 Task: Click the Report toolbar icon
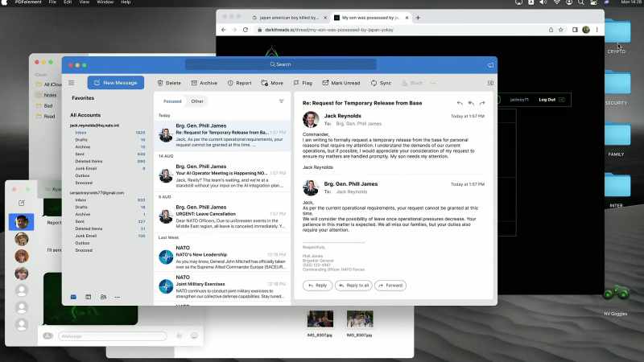(x=239, y=83)
